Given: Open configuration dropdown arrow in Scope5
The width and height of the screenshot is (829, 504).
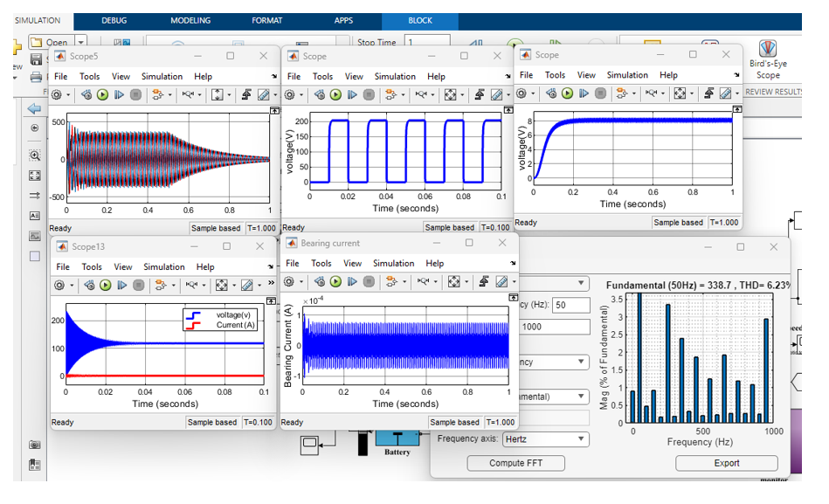Looking at the screenshot, I should coord(68,95).
